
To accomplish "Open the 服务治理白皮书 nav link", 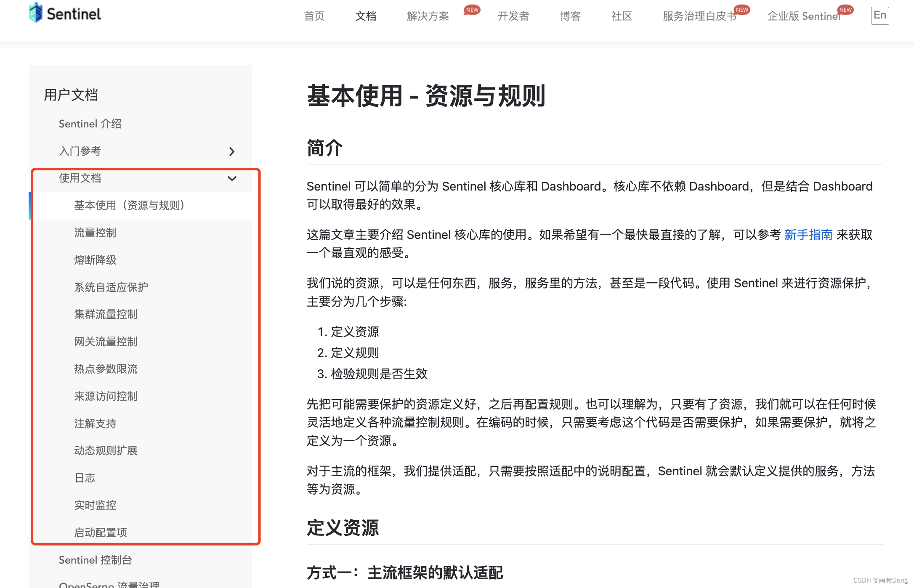I will point(699,16).
